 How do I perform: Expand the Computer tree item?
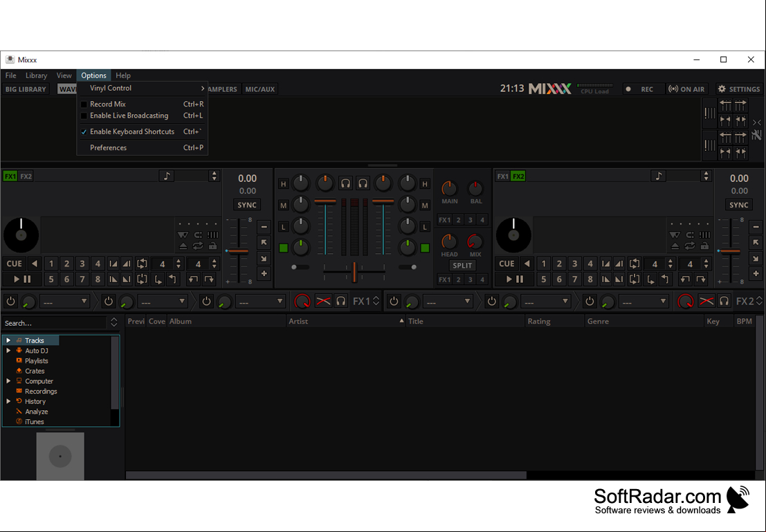click(x=8, y=381)
